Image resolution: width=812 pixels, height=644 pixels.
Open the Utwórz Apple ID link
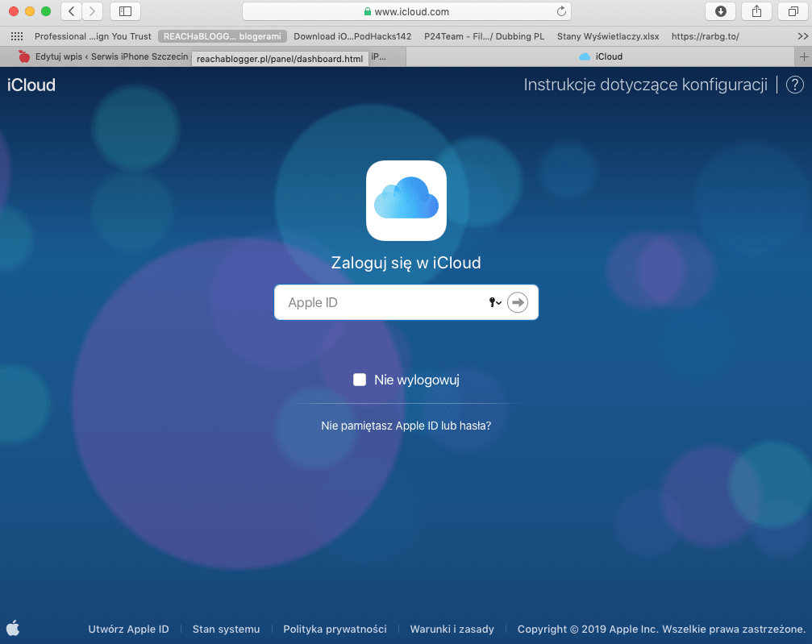(x=127, y=629)
